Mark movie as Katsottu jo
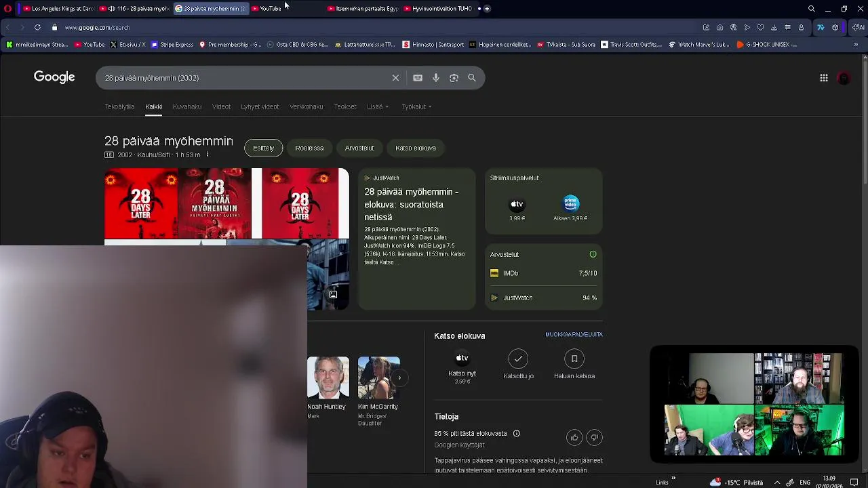Viewport: 868px width, 488px height. click(x=518, y=364)
